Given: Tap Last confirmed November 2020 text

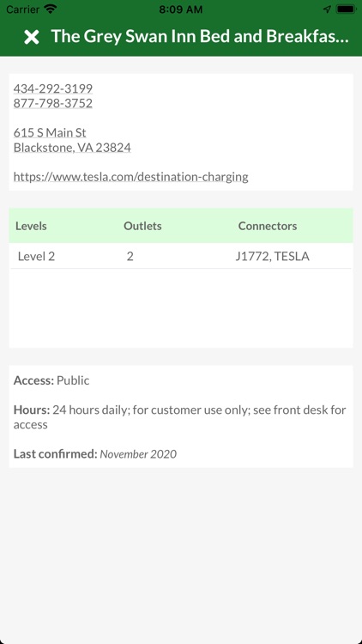Looking at the screenshot, I should [95, 454].
